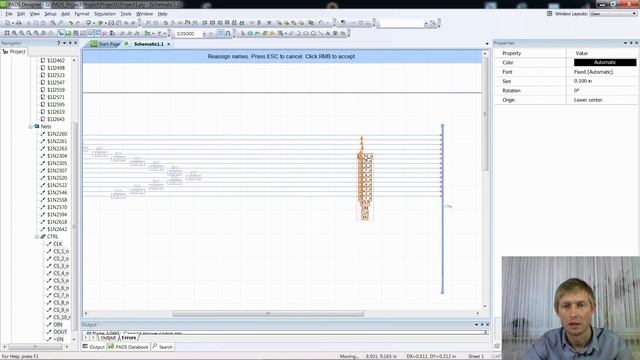Click the Navigator horizontal scrollbar
The width and height of the screenshot is (640, 360).
pyautogui.click(x=35, y=347)
